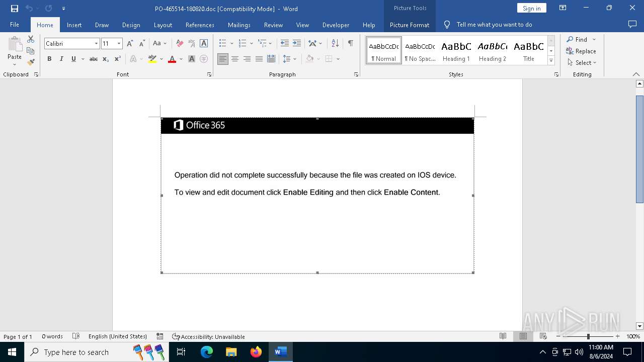Open Microsoft Edge from taskbar
The image size is (644, 362).
tap(207, 352)
